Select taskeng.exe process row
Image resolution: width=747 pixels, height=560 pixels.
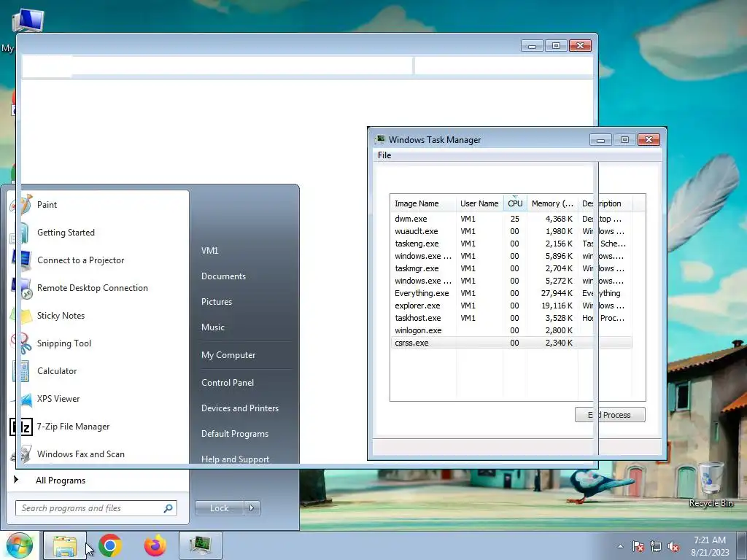point(511,244)
